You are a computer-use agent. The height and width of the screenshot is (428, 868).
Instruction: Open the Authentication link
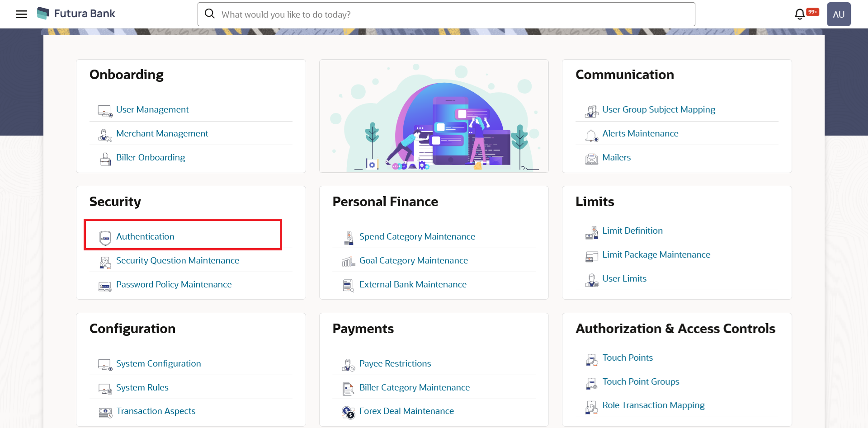point(145,236)
